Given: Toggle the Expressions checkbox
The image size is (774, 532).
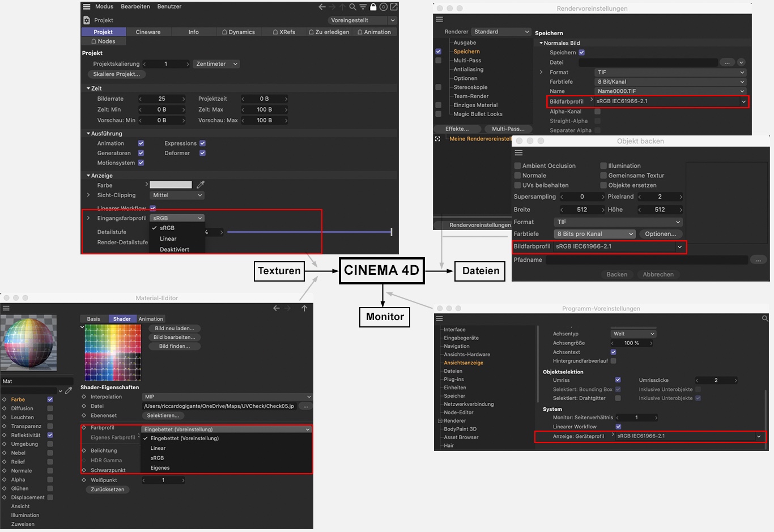Looking at the screenshot, I should (202, 143).
